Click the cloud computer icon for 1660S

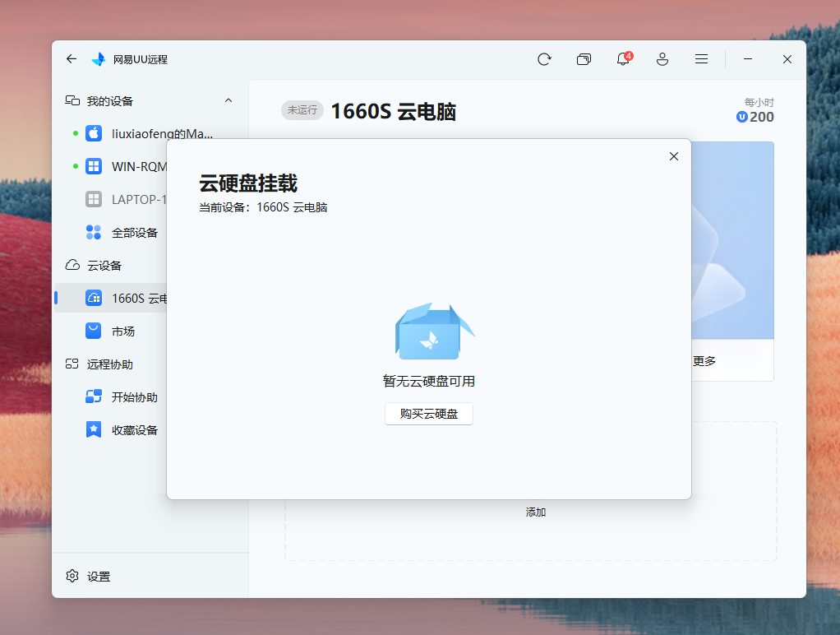(94, 298)
